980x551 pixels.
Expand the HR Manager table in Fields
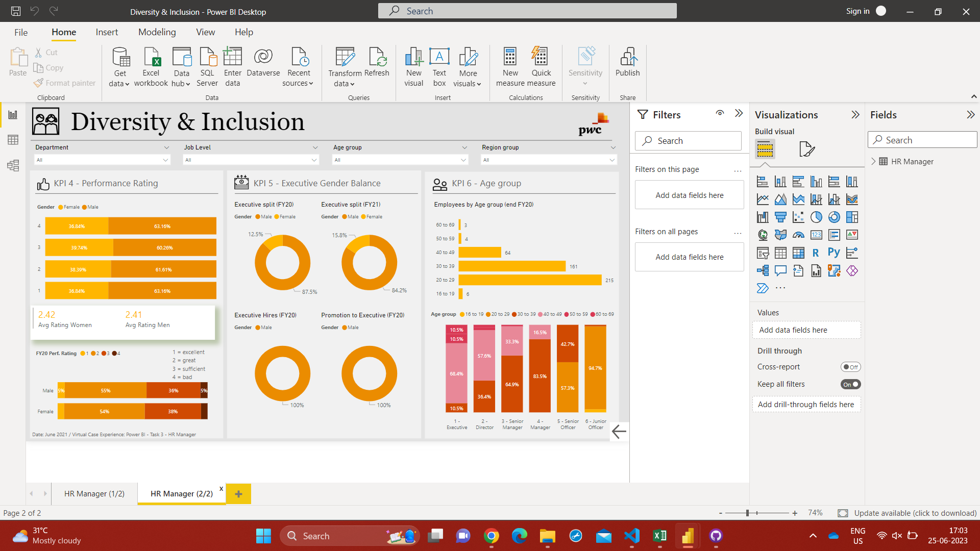[x=874, y=161]
